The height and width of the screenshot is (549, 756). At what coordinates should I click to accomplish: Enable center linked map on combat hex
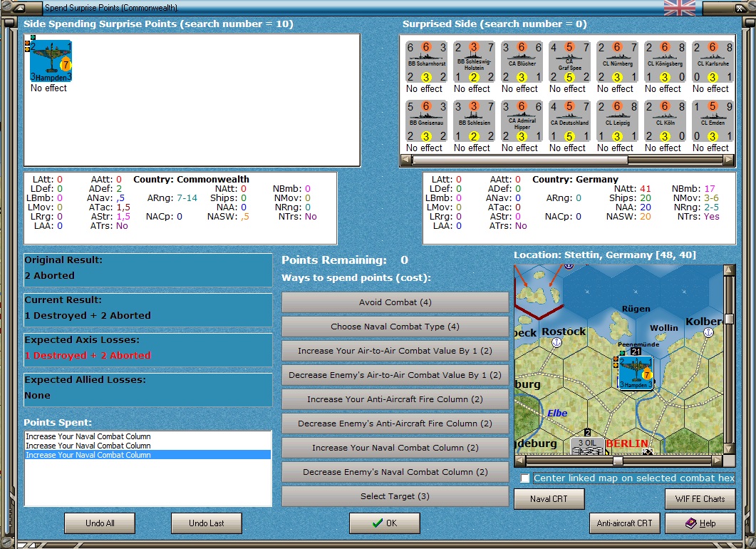pyautogui.click(x=525, y=478)
